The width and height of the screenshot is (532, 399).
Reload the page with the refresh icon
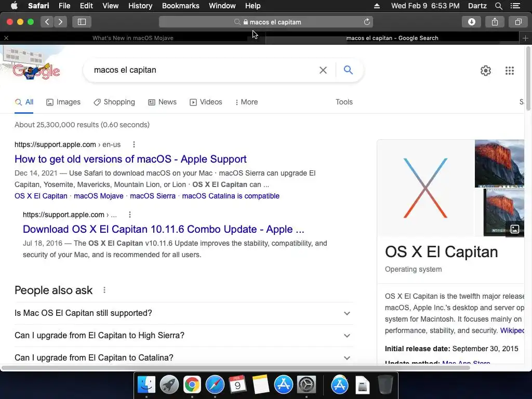coord(367,22)
